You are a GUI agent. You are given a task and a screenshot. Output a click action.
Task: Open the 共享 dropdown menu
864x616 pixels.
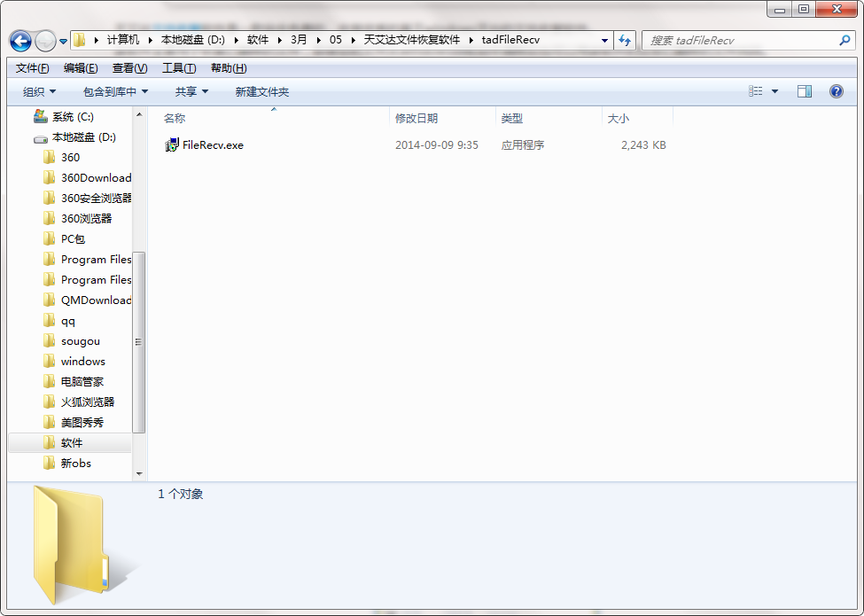[x=191, y=91]
